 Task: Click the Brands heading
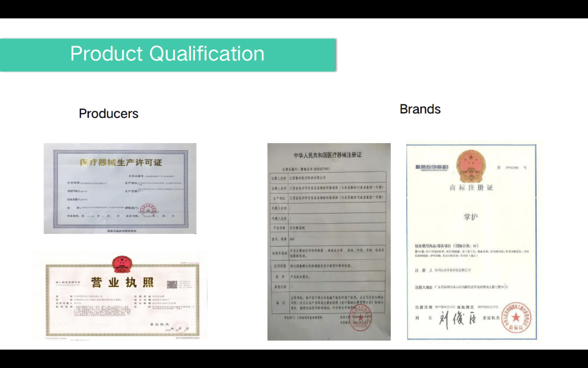point(420,109)
